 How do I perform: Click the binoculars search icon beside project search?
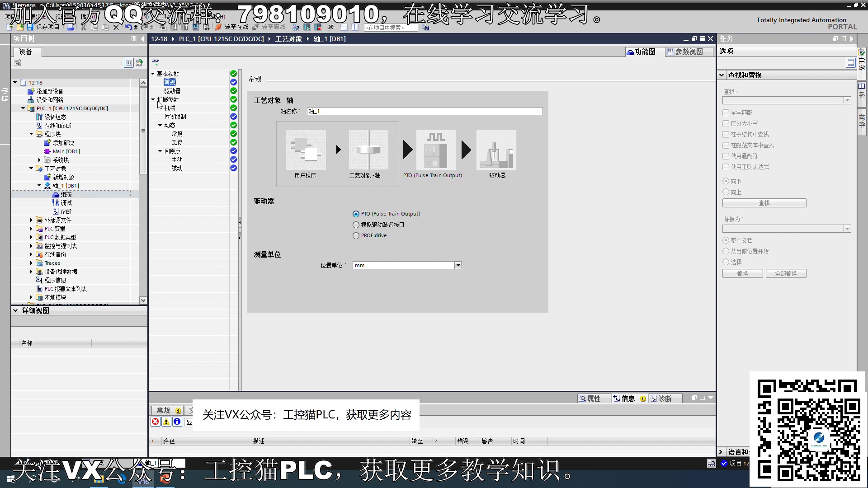pos(426,28)
